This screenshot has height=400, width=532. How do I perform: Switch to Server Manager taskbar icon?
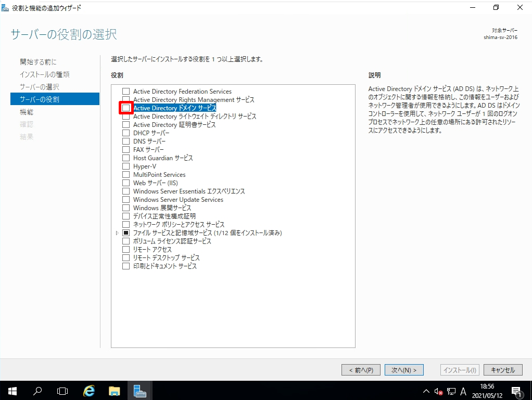click(x=140, y=391)
